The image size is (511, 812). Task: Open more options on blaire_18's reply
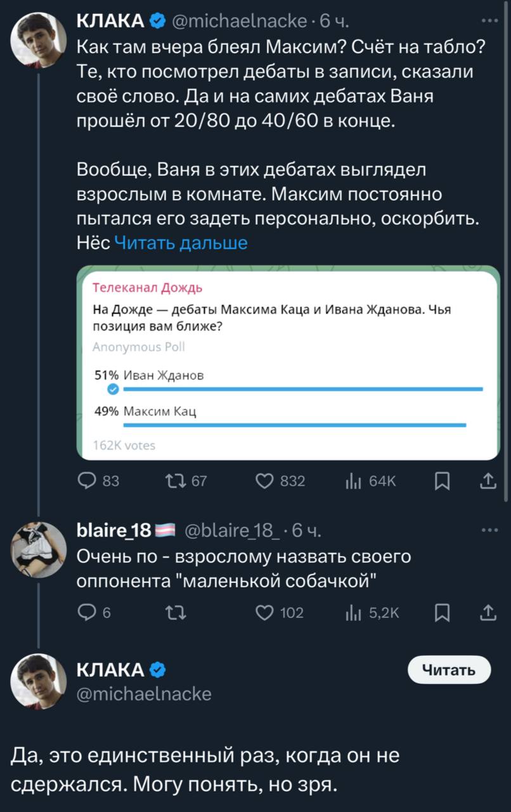click(x=490, y=530)
